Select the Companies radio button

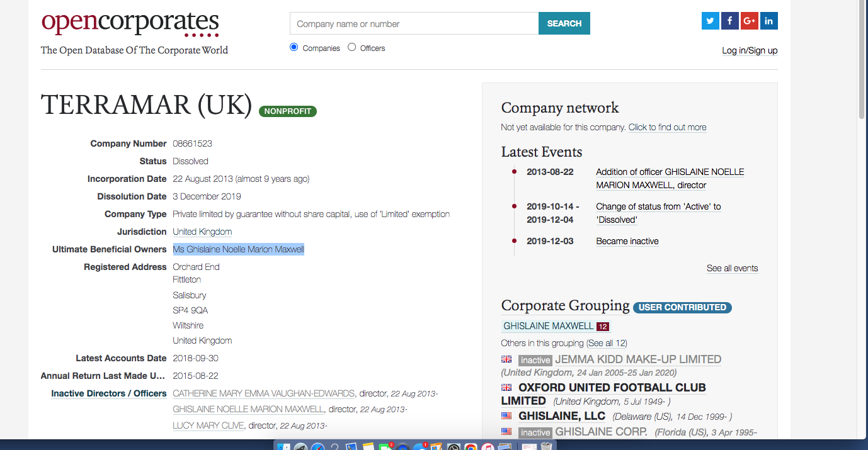294,47
